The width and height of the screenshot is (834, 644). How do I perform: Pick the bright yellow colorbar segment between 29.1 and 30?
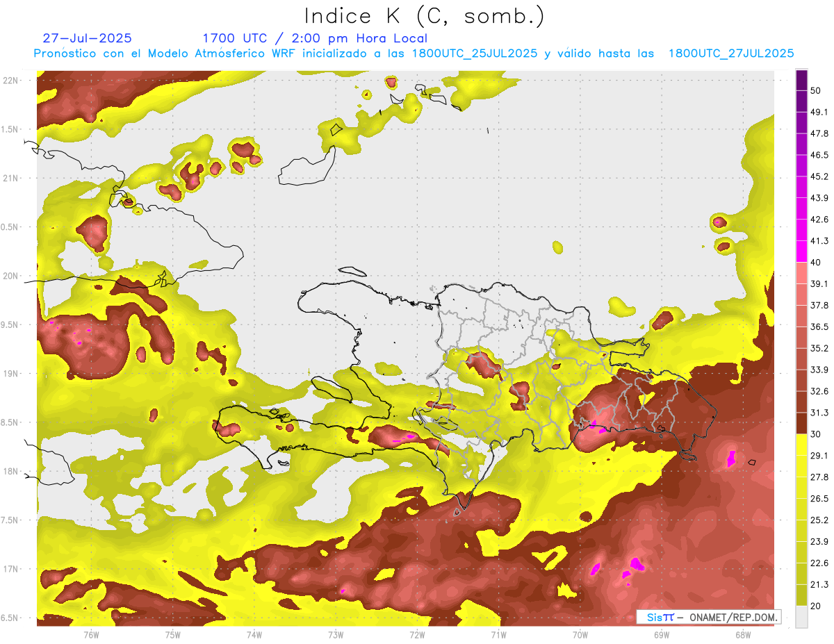click(801, 445)
